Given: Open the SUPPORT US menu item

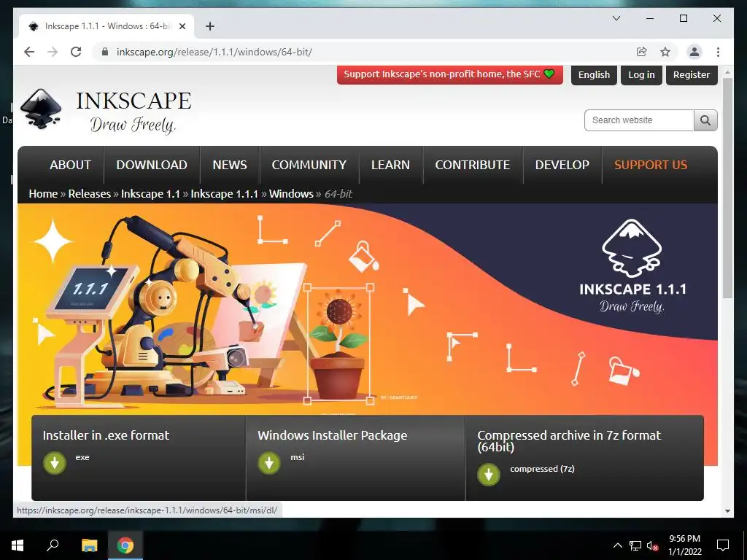Looking at the screenshot, I should click(651, 165).
